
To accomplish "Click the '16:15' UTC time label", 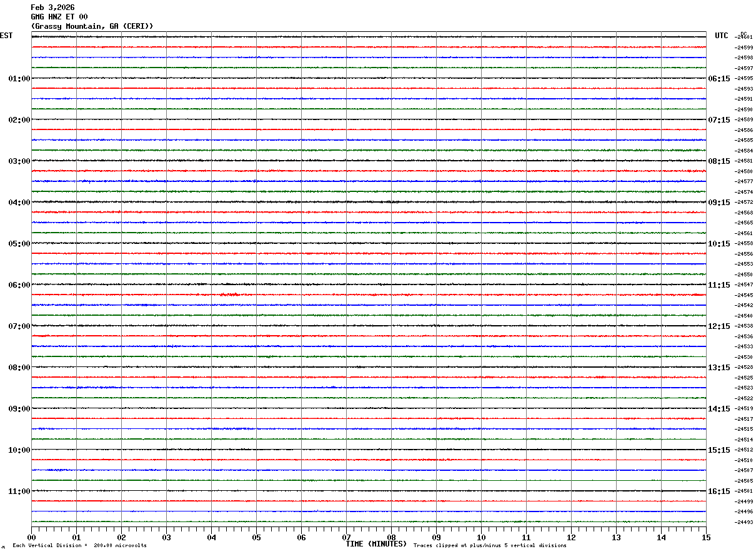I will tap(719, 491).
